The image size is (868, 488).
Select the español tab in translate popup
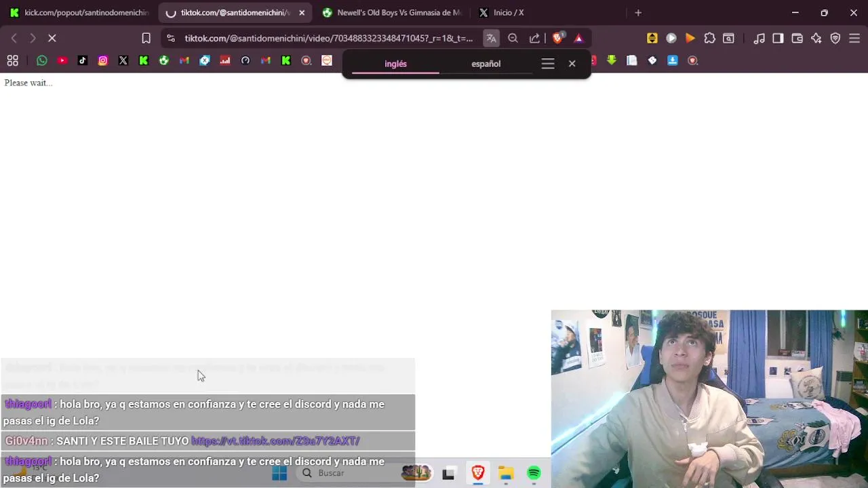[x=486, y=64]
